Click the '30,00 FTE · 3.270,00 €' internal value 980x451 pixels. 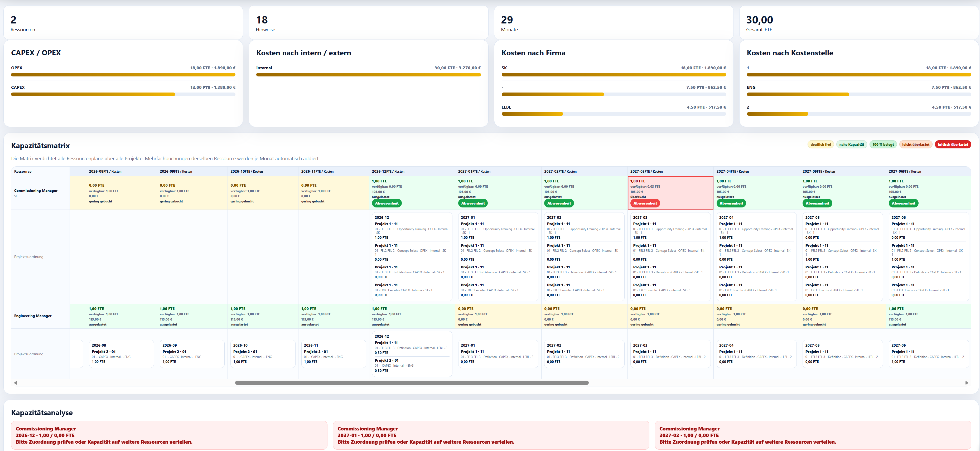pyautogui.click(x=458, y=68)
